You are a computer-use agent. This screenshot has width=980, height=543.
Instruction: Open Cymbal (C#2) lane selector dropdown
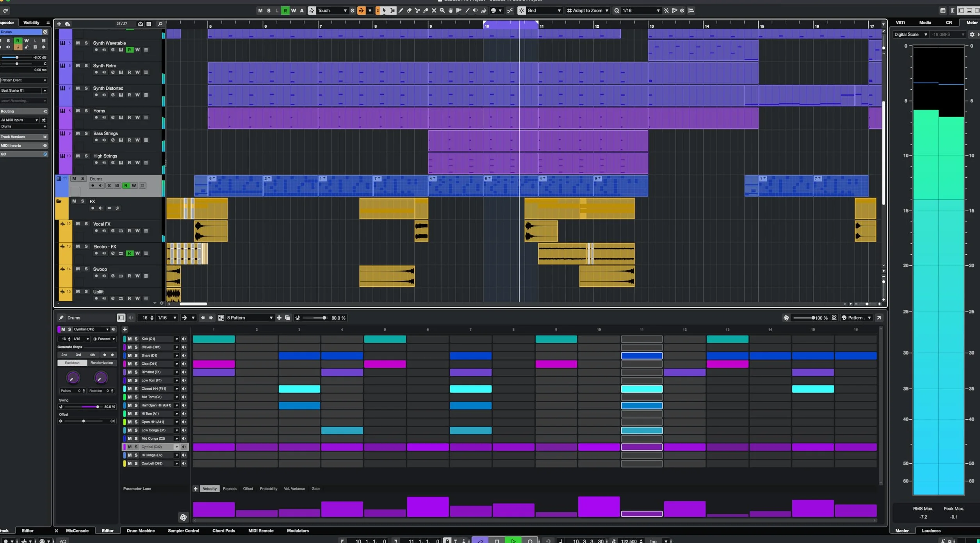tap(91, 330)
